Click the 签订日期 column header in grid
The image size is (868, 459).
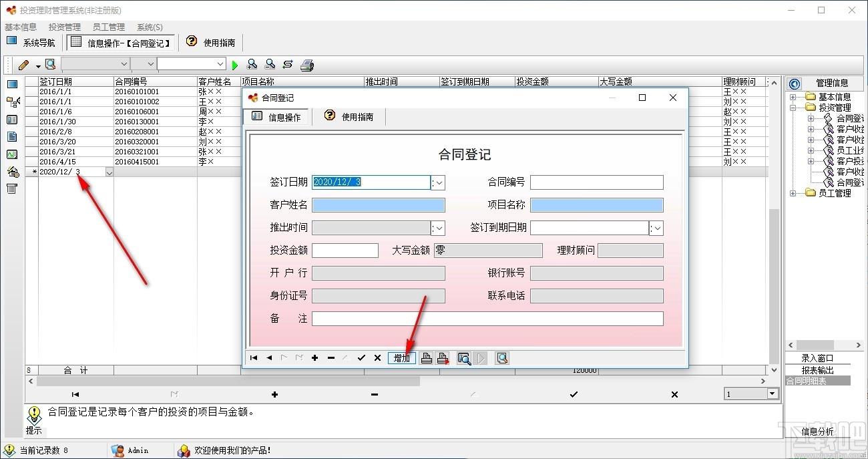76,82
